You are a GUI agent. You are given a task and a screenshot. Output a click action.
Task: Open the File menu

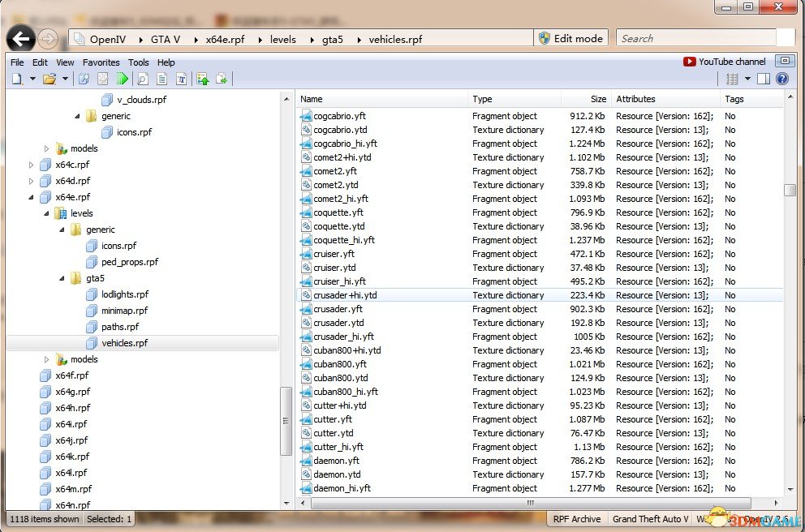coord(17,62)
